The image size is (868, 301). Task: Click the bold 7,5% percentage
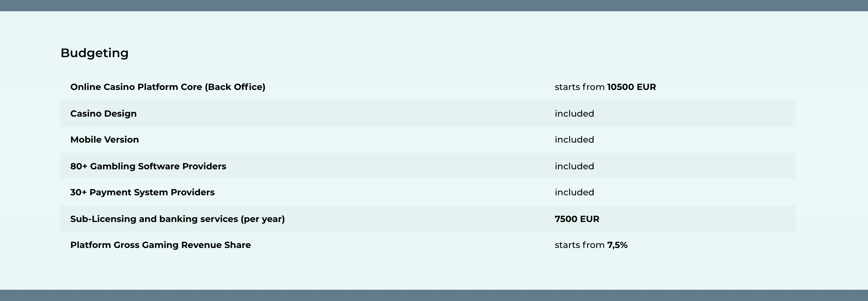click(617, 245)
